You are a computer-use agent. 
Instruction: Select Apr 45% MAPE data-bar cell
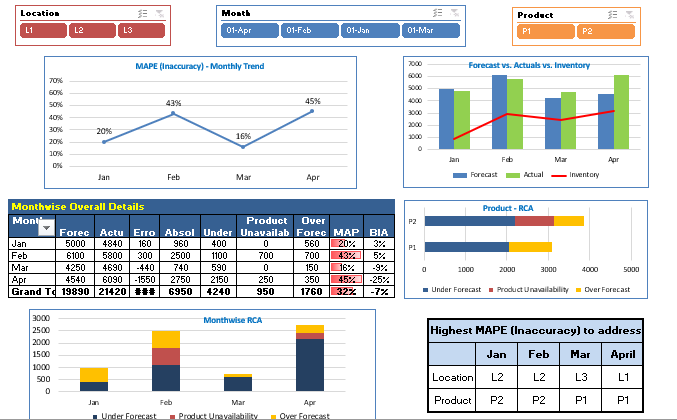click(x=346, y=280)
